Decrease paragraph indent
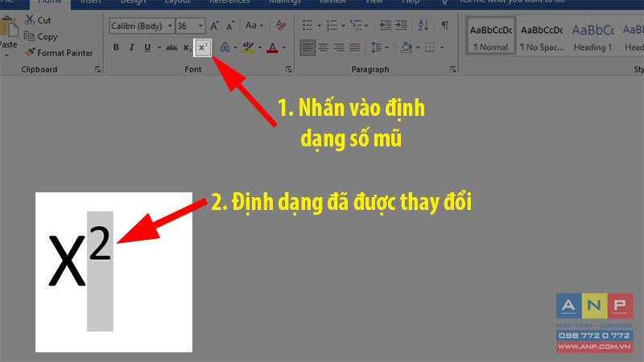Screen dimensions: 644x362 click(x=386, y=26)
